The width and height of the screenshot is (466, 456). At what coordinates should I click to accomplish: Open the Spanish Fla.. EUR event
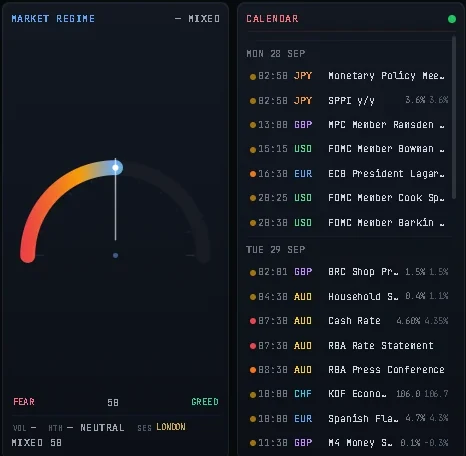click(x=349, y=418)
